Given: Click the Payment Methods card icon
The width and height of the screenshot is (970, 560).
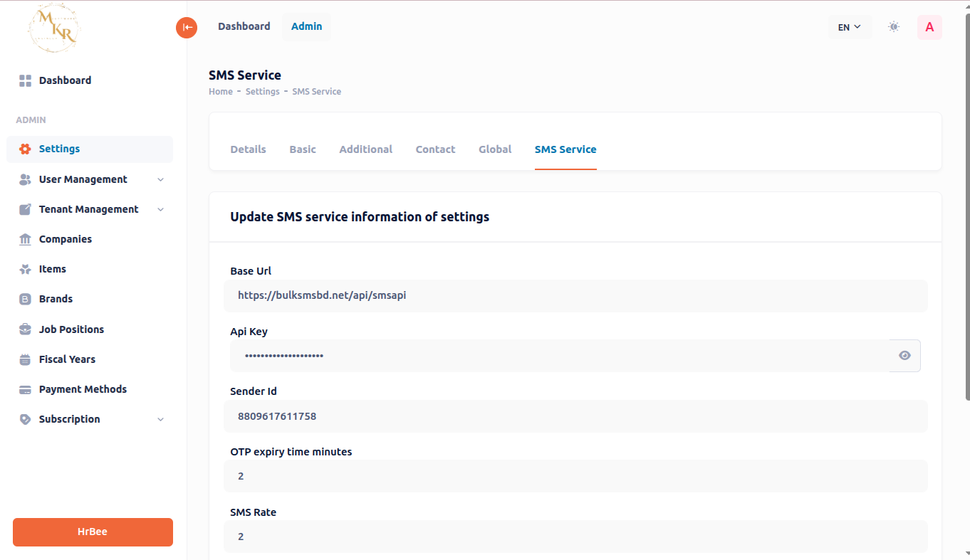Looking at the screenshot, I should click(x=26, y=389).
